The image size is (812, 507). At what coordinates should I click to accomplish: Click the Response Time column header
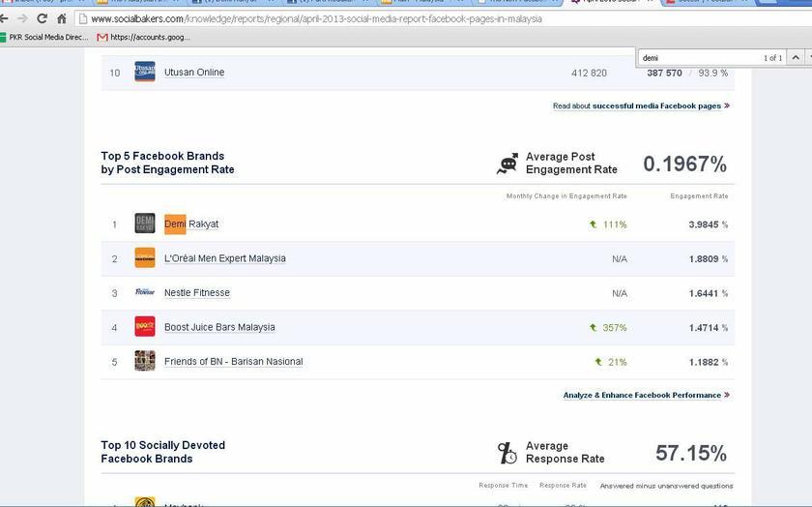504,485
